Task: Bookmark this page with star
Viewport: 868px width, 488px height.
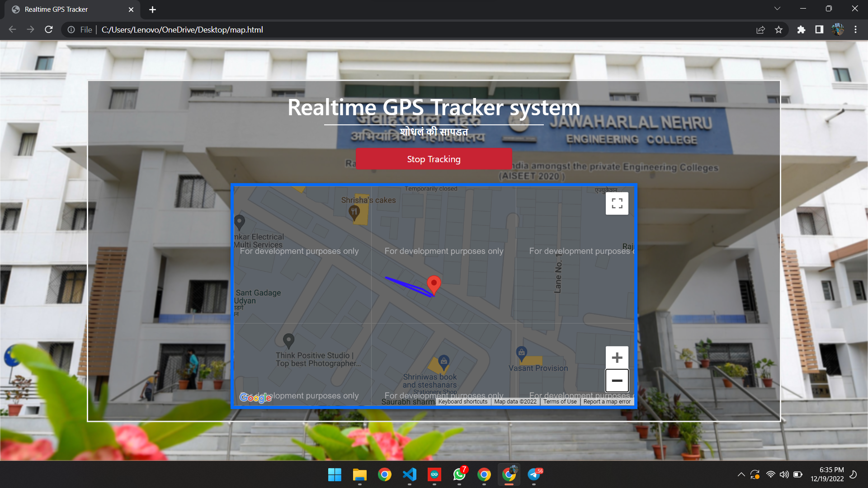Action: (x=778, y=29)
